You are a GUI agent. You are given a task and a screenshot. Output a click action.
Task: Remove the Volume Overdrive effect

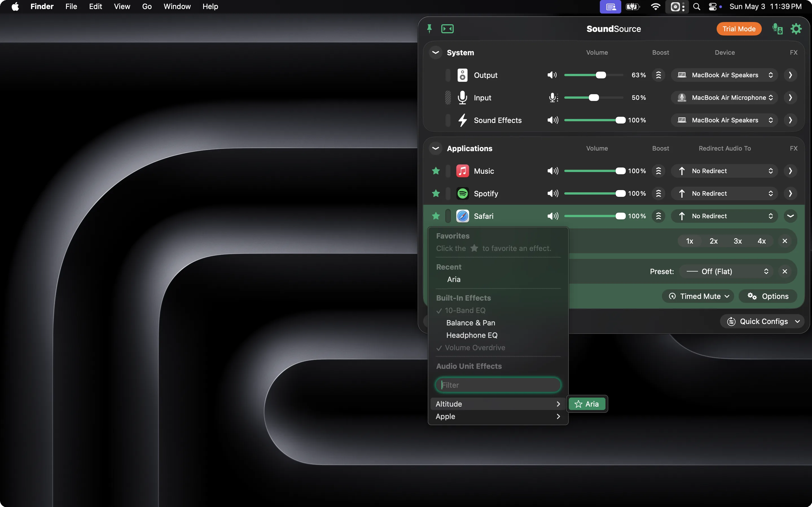785,241
